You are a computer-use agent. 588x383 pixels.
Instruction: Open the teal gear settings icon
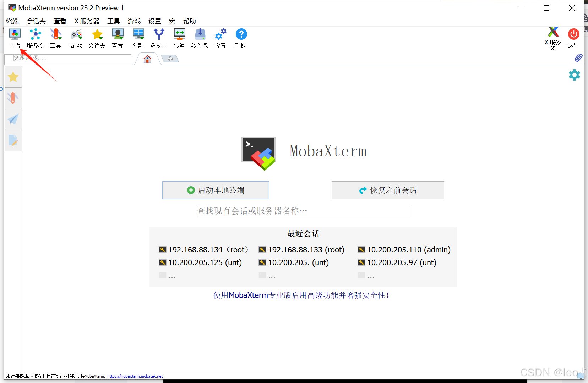click(574, 75)
